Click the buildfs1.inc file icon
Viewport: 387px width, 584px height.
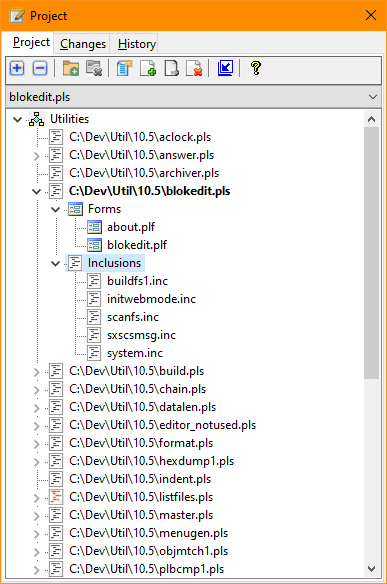[x=94, y=281]
